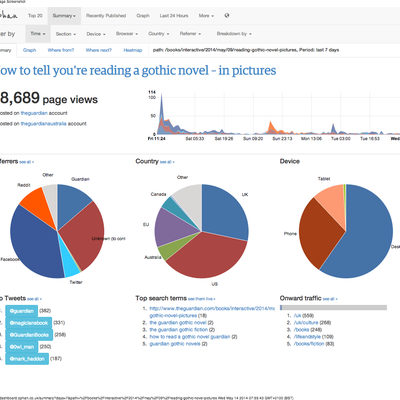The image size is (400, 400).
Task: Follow the theguardianaustralia account link
Action: 43,123
